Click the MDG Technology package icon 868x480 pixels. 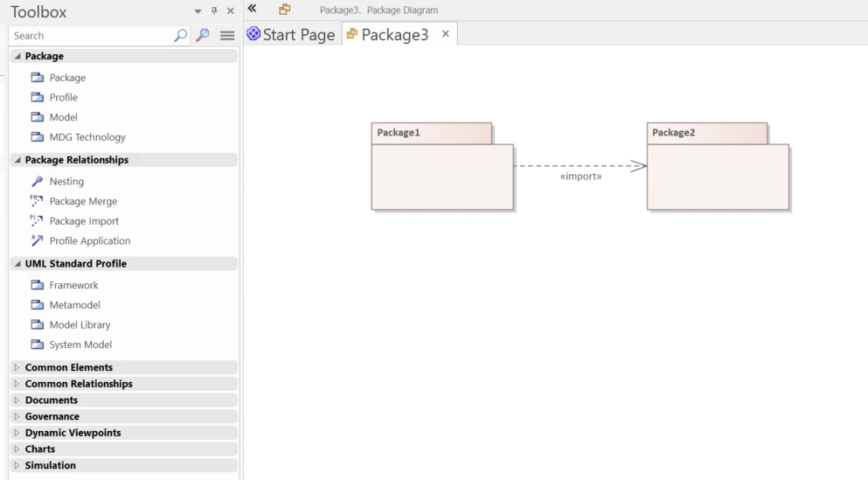[x=37, y=136]
